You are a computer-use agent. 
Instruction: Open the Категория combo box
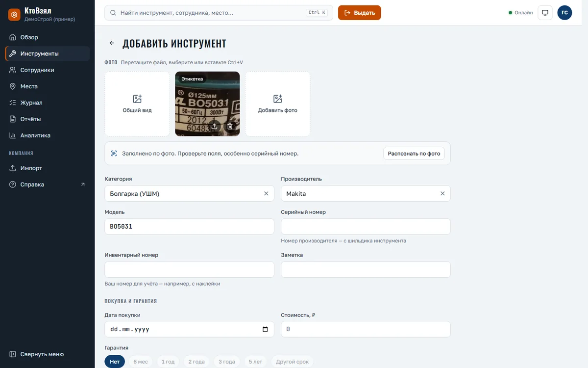[x=189, y=194]
